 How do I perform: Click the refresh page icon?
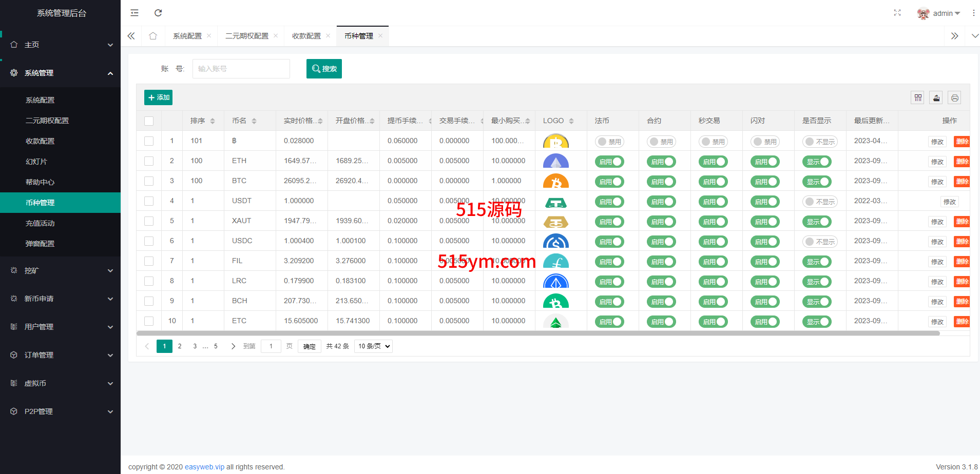pos(158,13)
